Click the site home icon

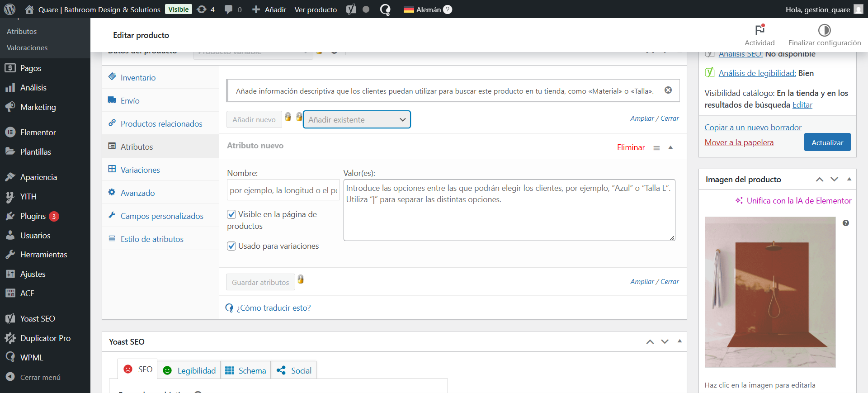tap(29, 9)
